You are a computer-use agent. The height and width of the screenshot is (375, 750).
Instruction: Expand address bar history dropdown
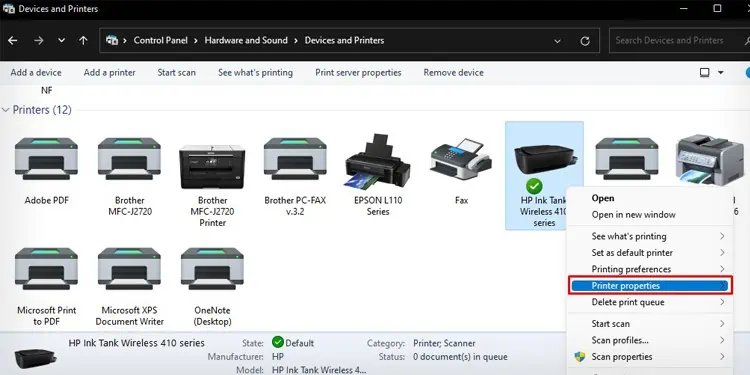tap(557, 41)
